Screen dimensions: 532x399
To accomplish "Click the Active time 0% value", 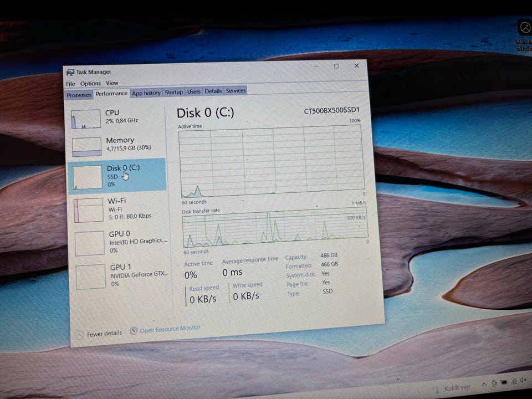I will [x=191, y=275].
